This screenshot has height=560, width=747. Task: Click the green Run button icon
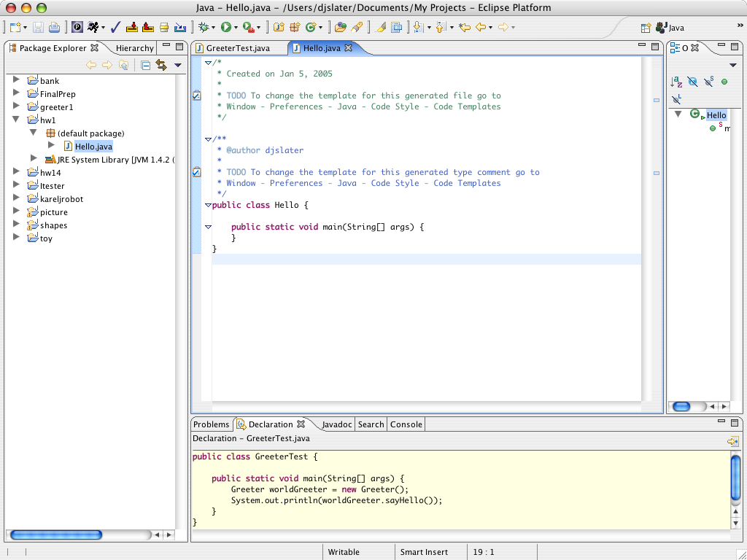click(x=226, y=27)
